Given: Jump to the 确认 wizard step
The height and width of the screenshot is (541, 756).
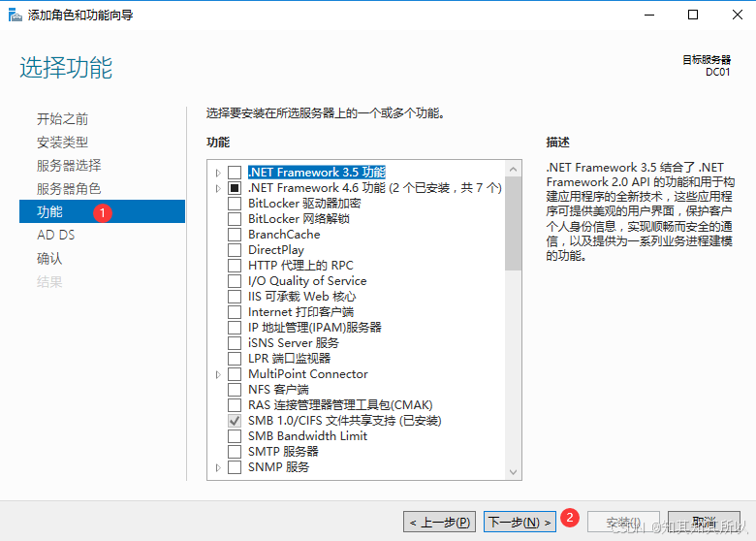Looking at the screenshot, I should [49, 259].
